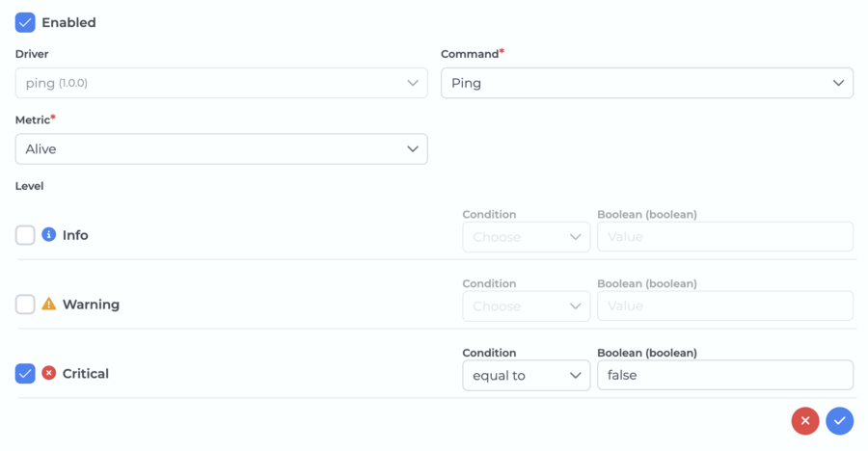Click the Enabled label text

tap(68, 23)
